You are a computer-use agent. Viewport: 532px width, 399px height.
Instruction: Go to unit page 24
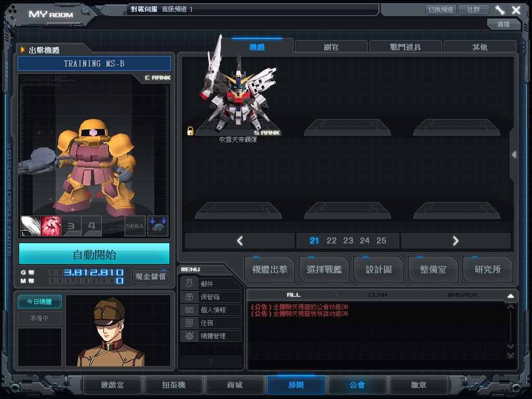click(x=365, y=241)
